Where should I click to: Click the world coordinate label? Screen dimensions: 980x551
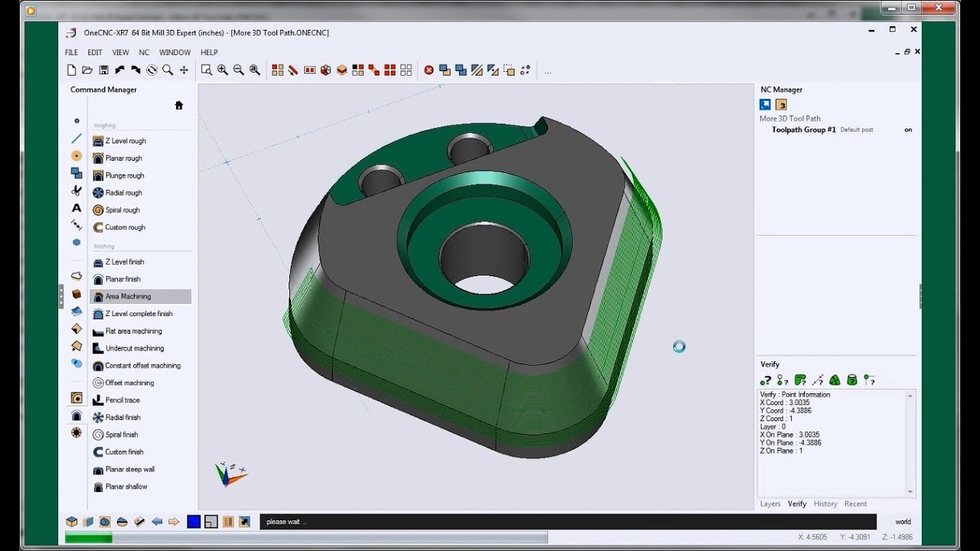point(903,522)
